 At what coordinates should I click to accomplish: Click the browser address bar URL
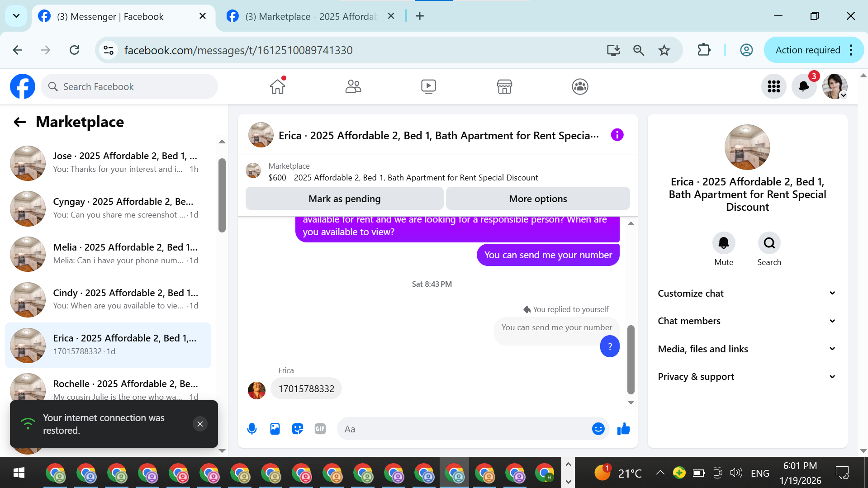(238, 50)
